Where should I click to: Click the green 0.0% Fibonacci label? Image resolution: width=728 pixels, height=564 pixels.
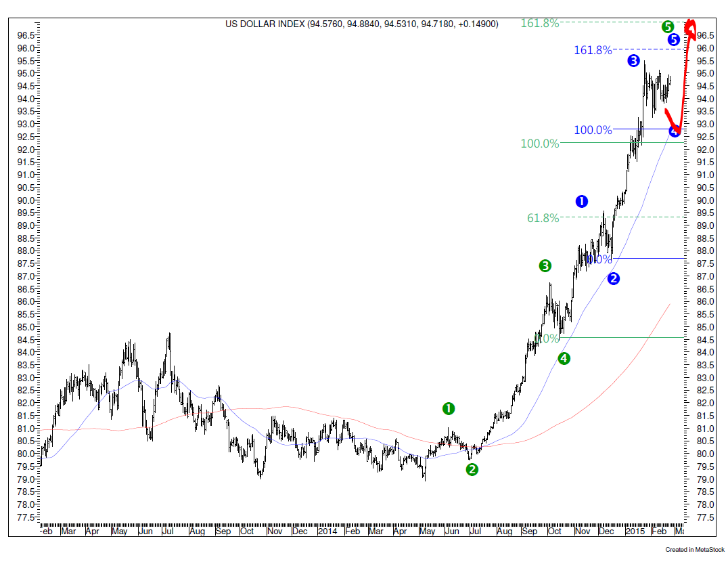(547, 339)
